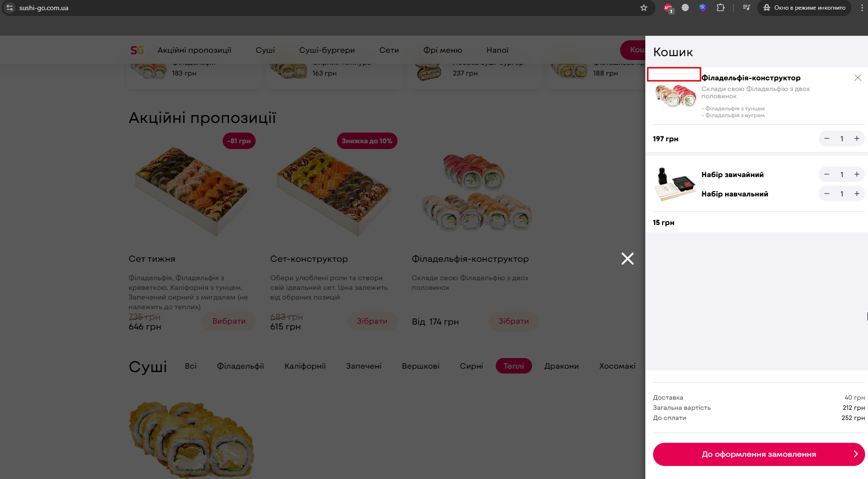868x479 pixels.
Task: Open the AdBlock Plus extension icon
Action: click(x=668, y=8)
